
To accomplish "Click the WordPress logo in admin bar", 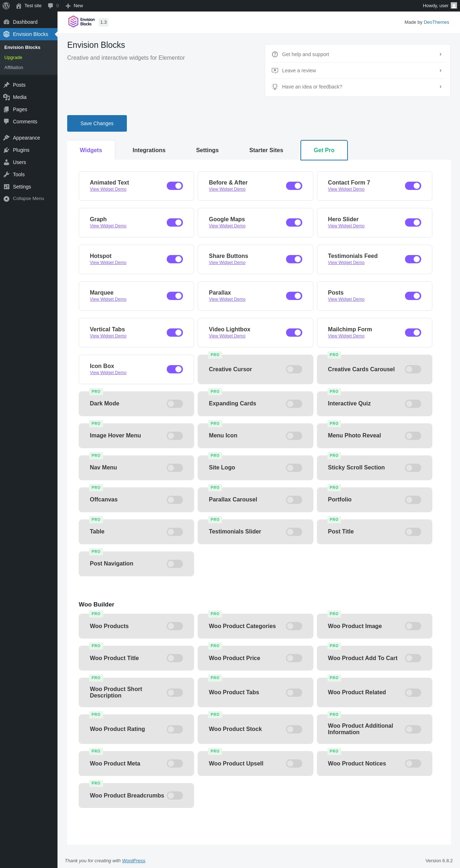I will [x=6, y=6].
